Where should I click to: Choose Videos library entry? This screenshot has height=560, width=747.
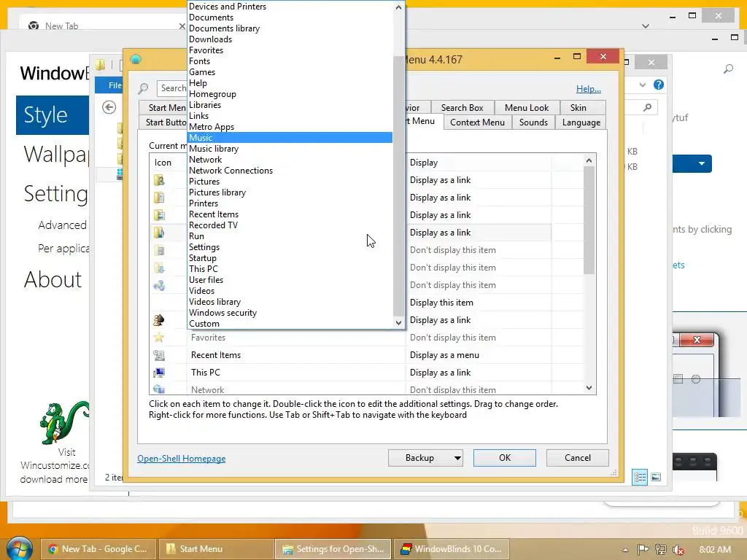coord(290,303)
